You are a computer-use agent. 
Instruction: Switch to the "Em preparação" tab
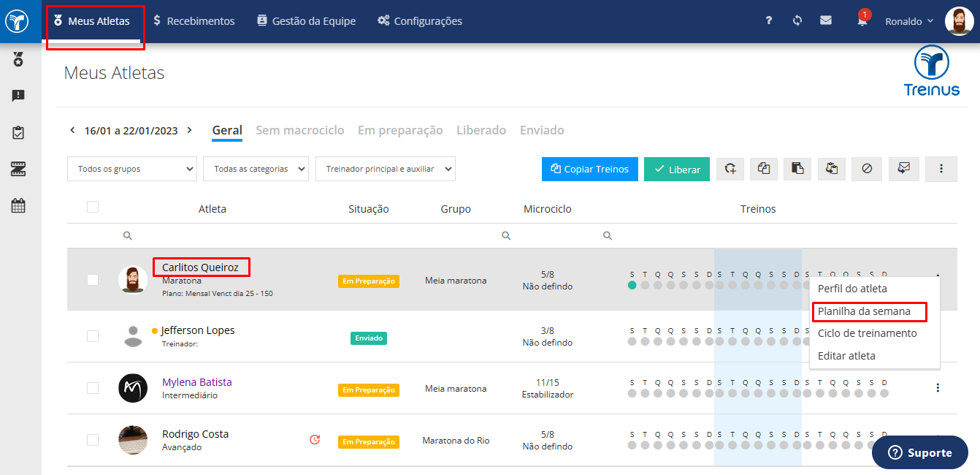click(x=400, y=130)
